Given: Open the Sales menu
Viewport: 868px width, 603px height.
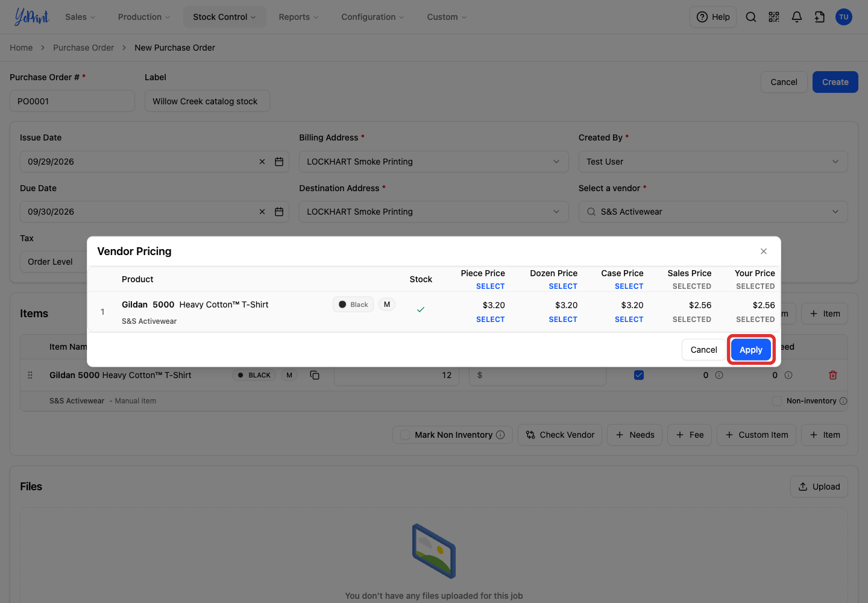Looking at the screenshot, I should coord(80,17).
